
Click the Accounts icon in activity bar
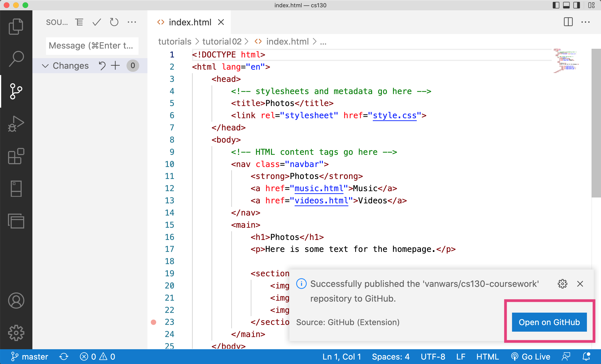[16, 300]
